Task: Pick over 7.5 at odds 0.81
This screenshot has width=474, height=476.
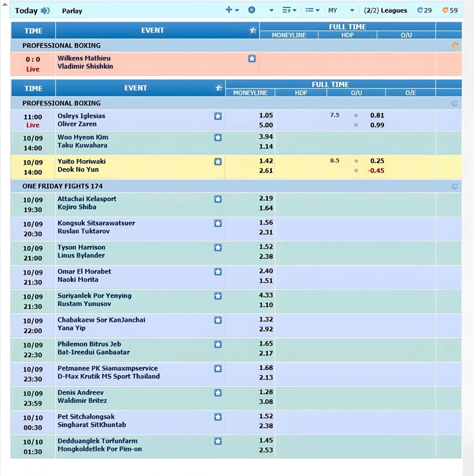Action: click(377, 115)
